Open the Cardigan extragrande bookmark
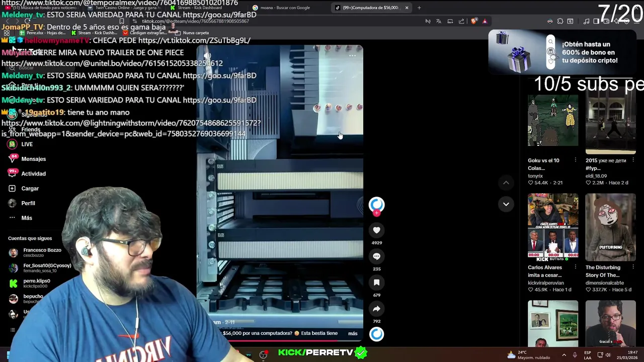Screen dimensions: 644x362 [144, 33]
